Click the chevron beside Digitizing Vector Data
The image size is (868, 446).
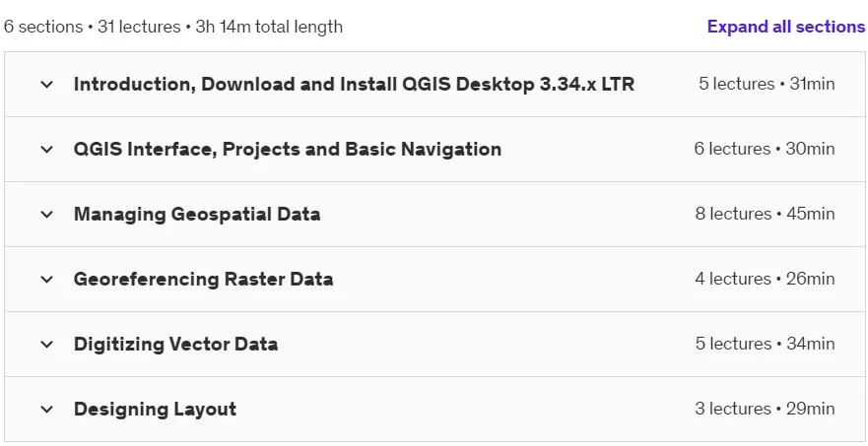pyautogui.click(x=47, y=345)
